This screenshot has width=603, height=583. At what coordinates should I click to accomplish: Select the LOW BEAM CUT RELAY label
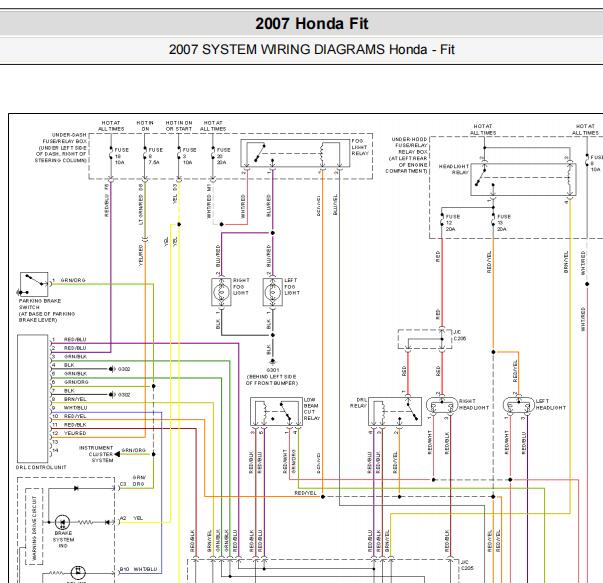click(311, 409)
